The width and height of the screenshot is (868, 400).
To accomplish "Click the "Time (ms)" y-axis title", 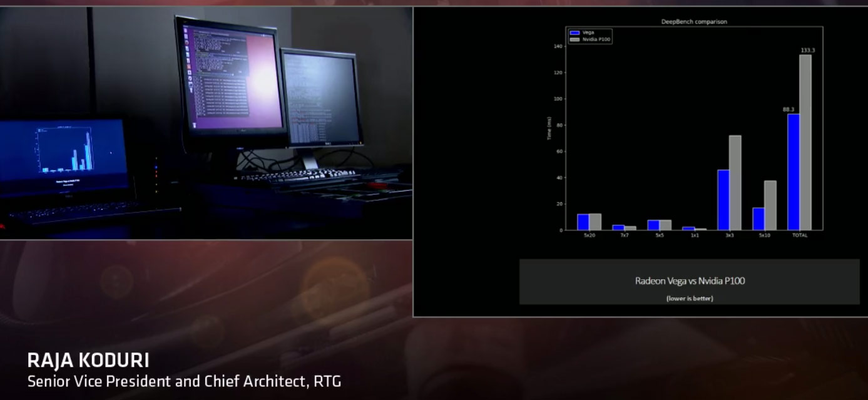I will pos(549,128).
